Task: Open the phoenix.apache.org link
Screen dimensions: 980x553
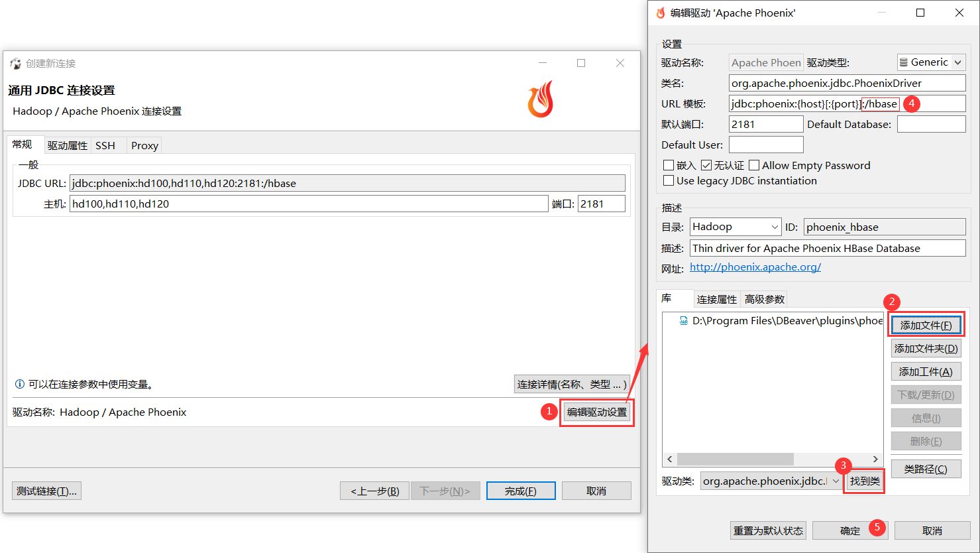Action: click(755, 267)
